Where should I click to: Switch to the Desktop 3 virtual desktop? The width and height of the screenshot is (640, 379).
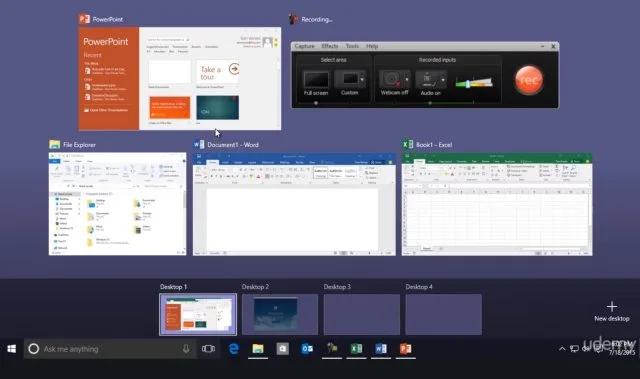(x=362, y=314)
